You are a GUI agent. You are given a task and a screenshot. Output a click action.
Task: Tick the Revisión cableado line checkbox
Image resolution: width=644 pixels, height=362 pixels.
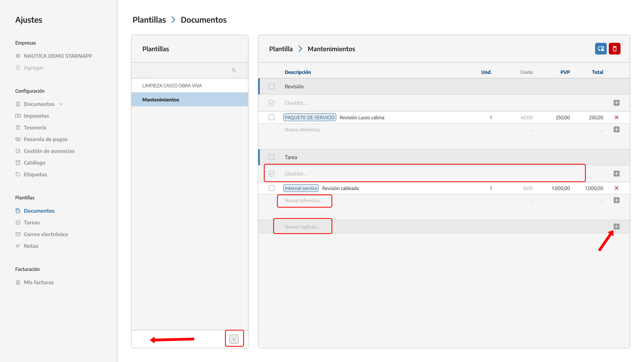[x=272, y=188]
